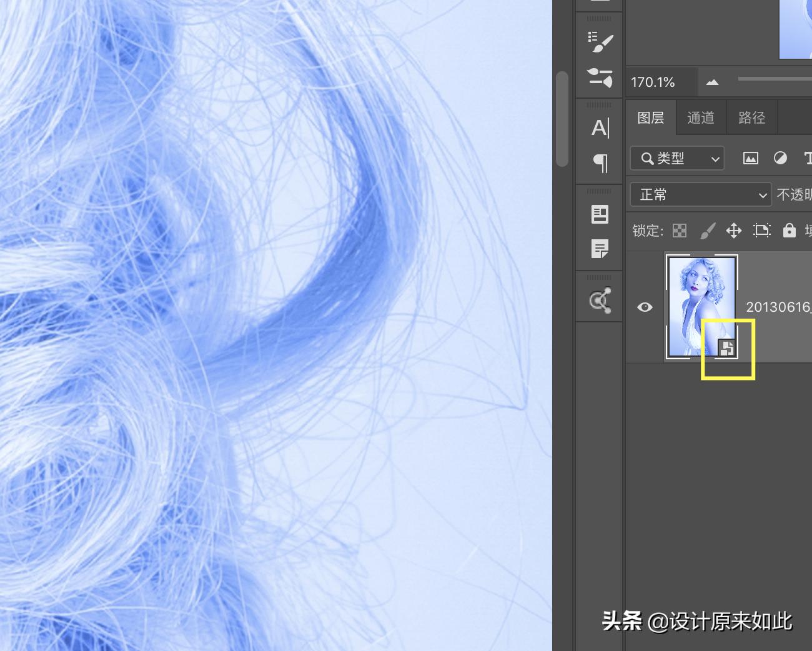Open the Brushes presets panel icon
The image size is (812, 651).
click(x=600, y=77)
